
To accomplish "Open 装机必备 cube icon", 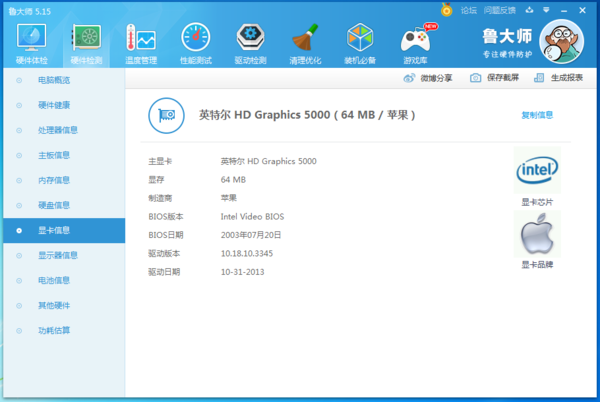I will 360,37.
